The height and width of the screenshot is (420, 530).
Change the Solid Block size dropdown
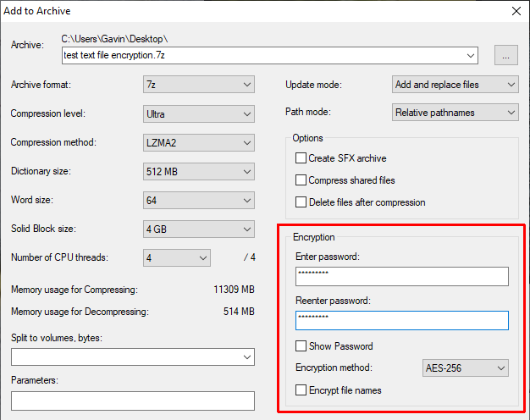tap(199, 229)
